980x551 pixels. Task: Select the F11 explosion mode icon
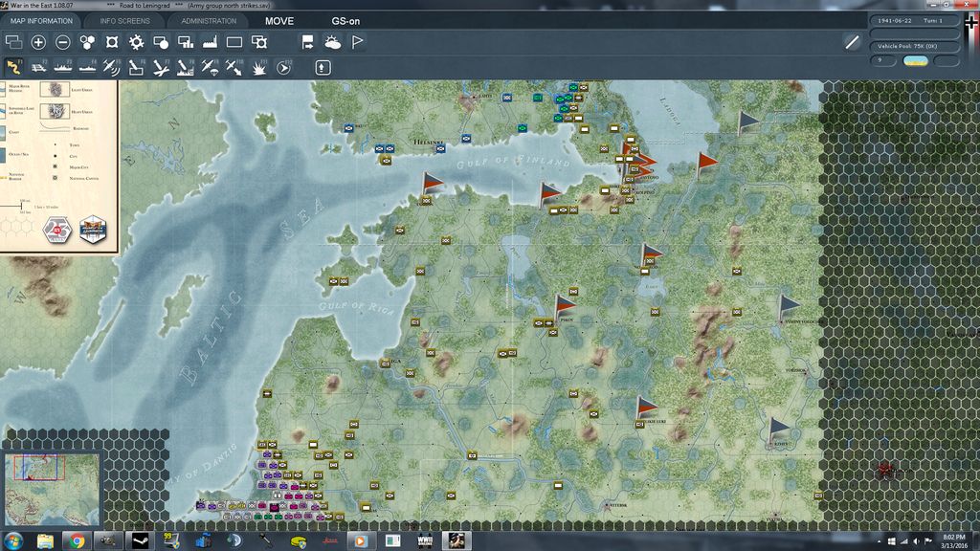click(x=258, y=67)
